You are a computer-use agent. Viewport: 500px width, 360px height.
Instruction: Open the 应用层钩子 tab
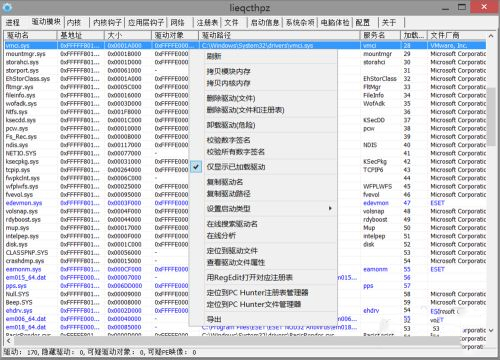click(x=146, y=22)
